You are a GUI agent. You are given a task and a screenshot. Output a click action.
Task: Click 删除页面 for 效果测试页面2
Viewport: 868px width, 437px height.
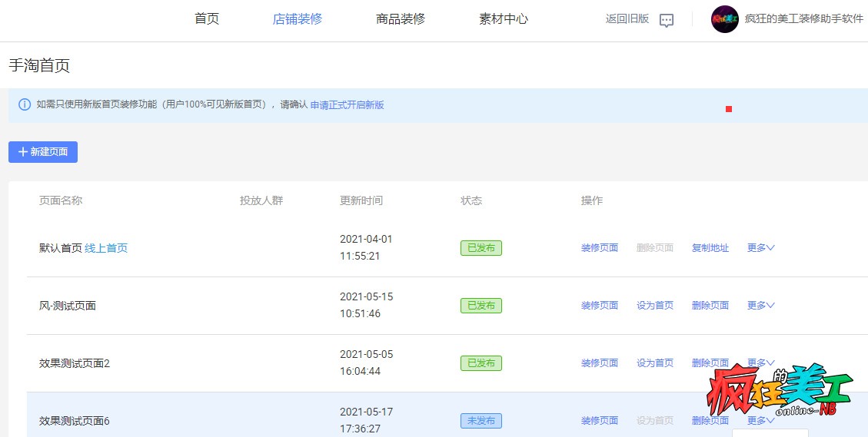(710, 363)
